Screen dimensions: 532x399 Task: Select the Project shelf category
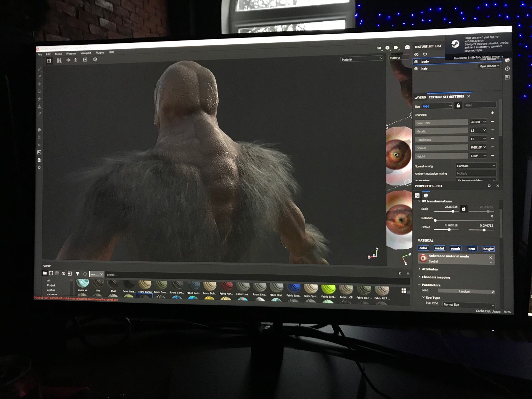(x=51, y=285)
